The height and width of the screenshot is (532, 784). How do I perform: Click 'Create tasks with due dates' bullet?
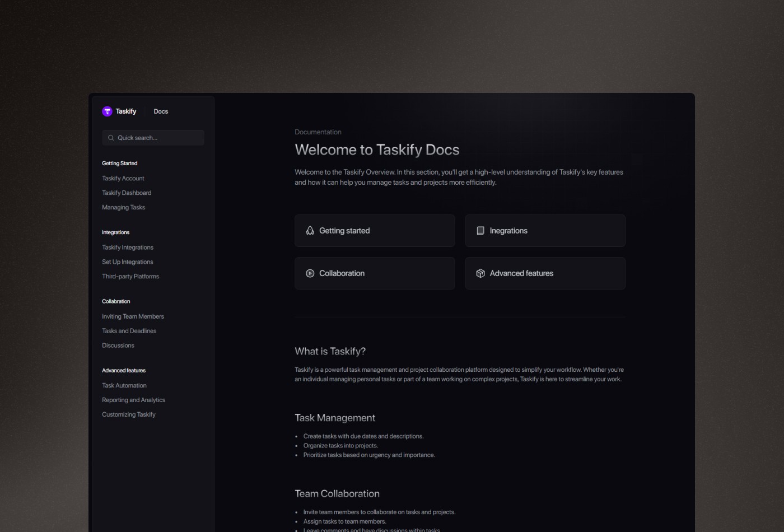(x=363, y=436)
